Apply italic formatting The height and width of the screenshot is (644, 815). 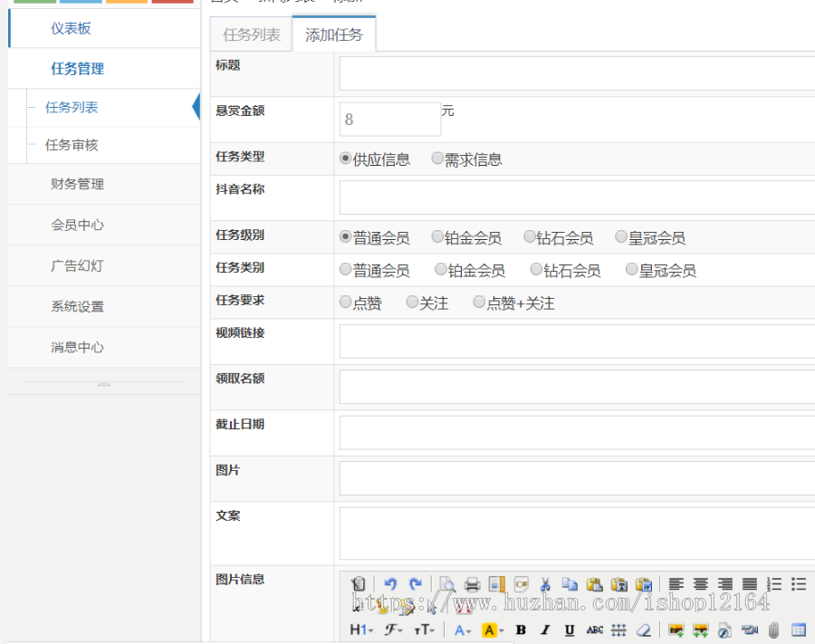545,630
